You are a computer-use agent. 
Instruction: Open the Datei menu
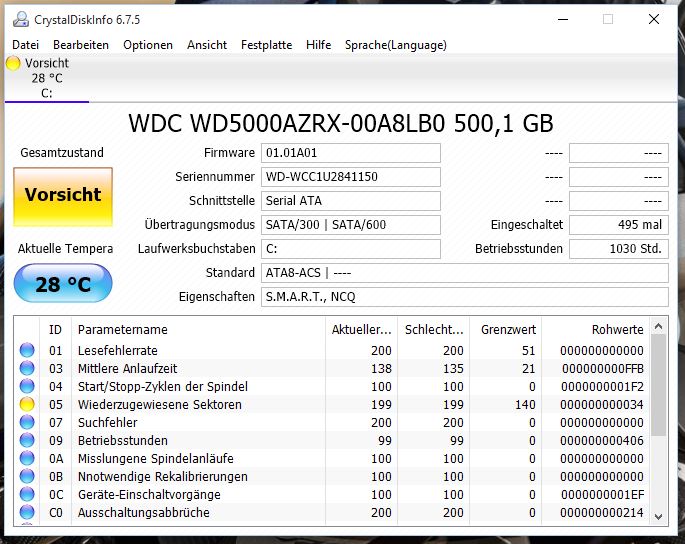25,45
